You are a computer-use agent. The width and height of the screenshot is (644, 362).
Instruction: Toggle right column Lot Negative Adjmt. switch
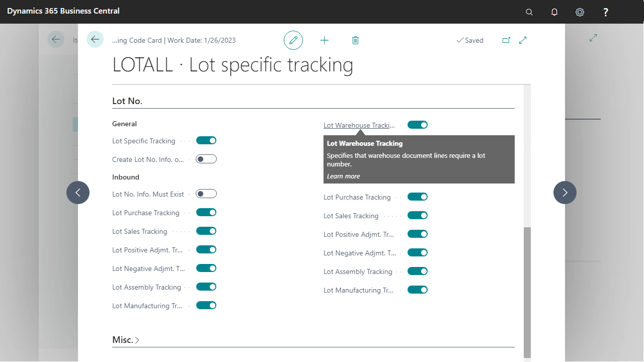(418, 252)
